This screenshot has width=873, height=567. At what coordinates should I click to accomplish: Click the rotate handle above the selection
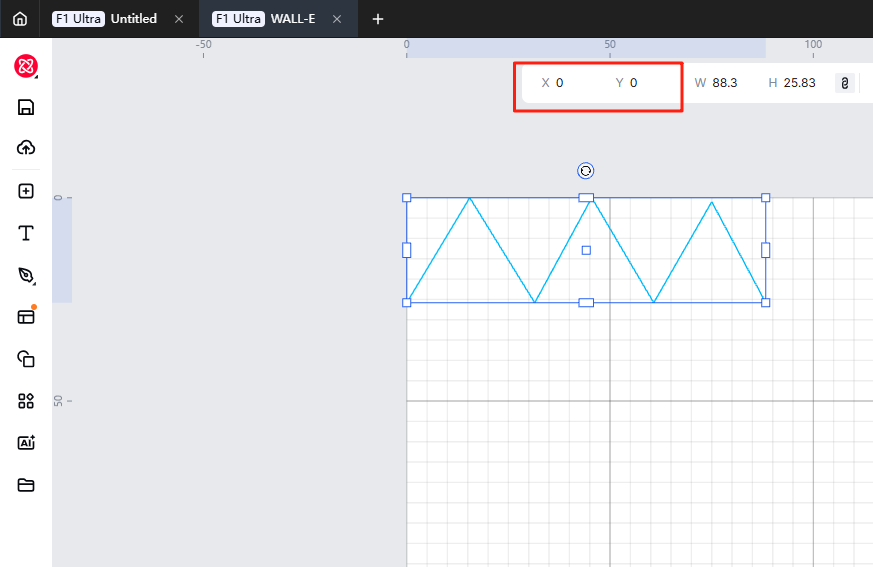coord(586,171)
